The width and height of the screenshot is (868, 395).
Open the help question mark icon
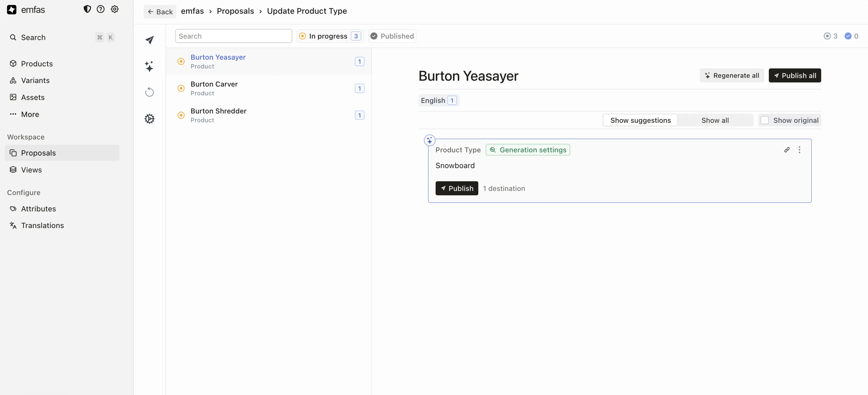pyautogui.click(x=101, y=9)
